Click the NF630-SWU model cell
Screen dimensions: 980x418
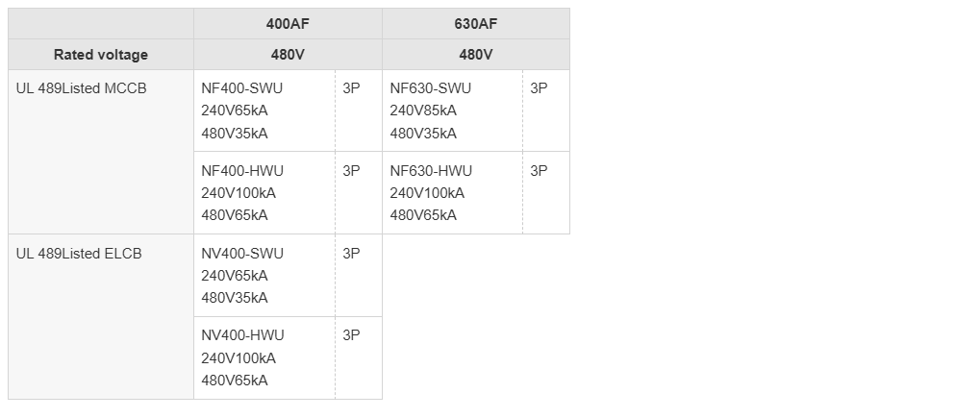click(453, 111)
